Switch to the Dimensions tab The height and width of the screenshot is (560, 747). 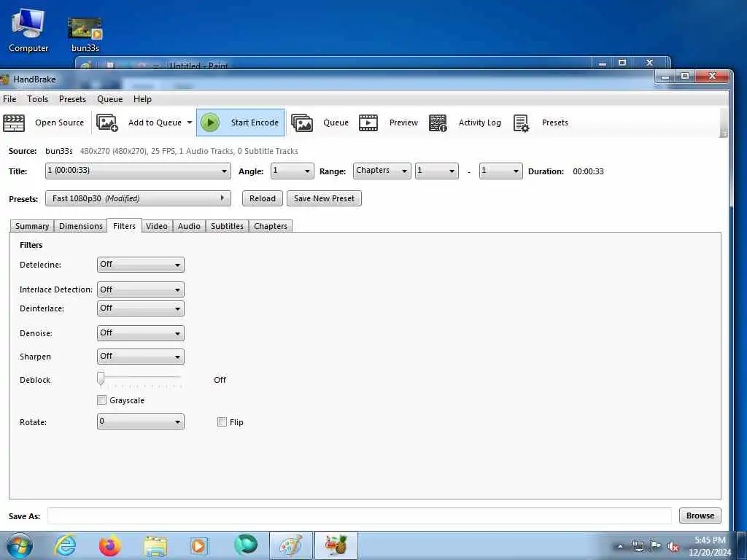(80, 226)
